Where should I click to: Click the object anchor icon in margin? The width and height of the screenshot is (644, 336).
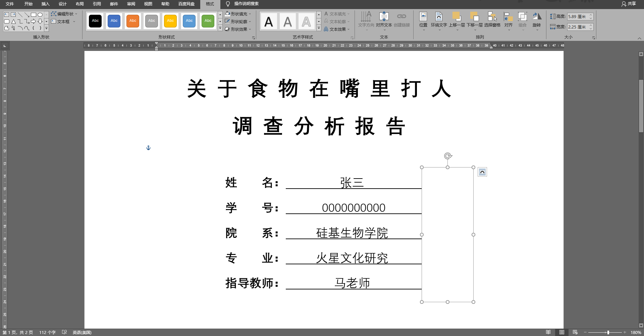(149, 148)
